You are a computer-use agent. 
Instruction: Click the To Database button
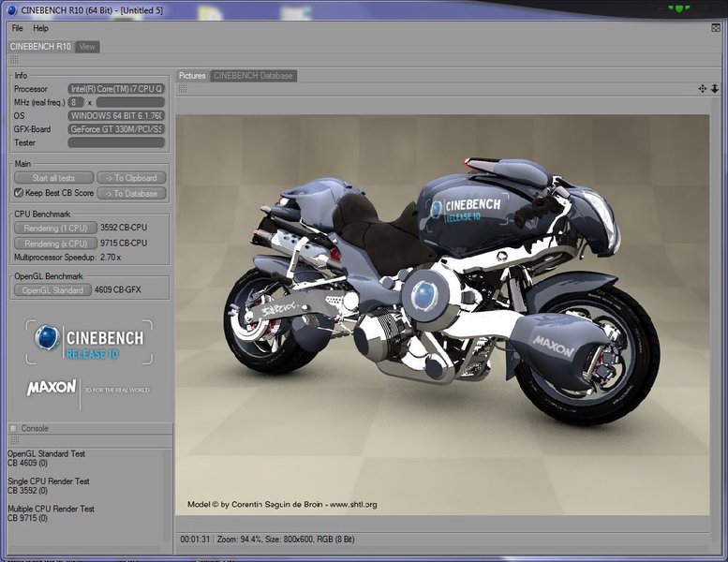click(x=131, y=194)
